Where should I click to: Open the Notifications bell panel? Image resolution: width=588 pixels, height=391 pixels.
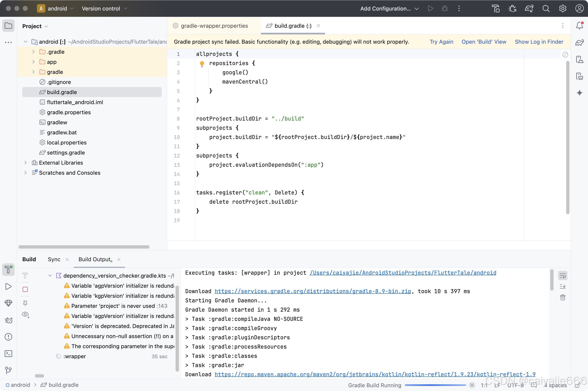pyautogui.click(x=579, y=26)
